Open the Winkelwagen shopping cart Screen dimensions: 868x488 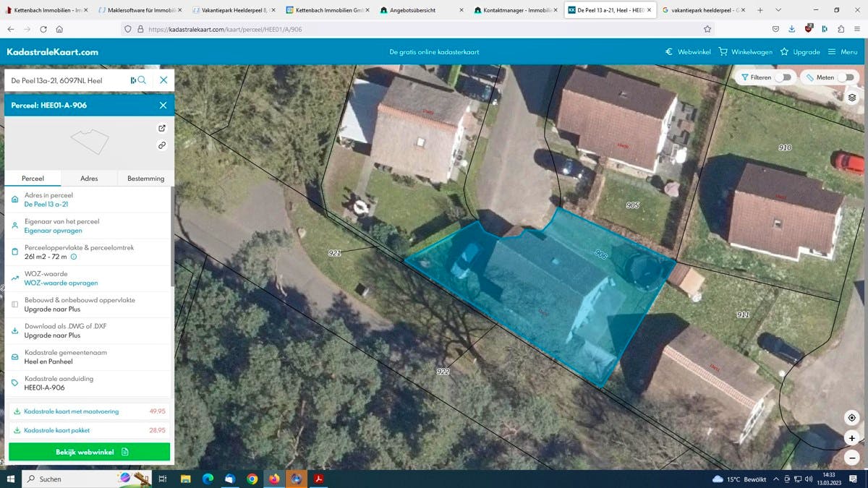coord(745,52)
